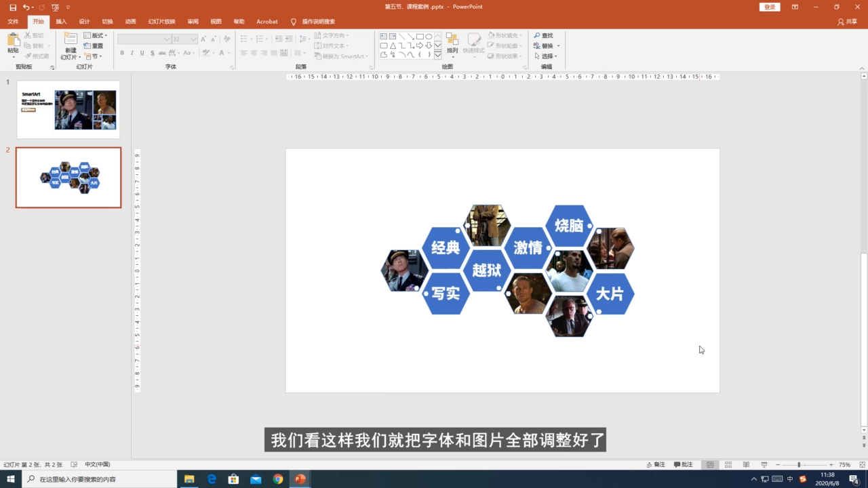The image size is (868, 488).
Task: Toggle text shadow formatting
Action: (152, 53)
